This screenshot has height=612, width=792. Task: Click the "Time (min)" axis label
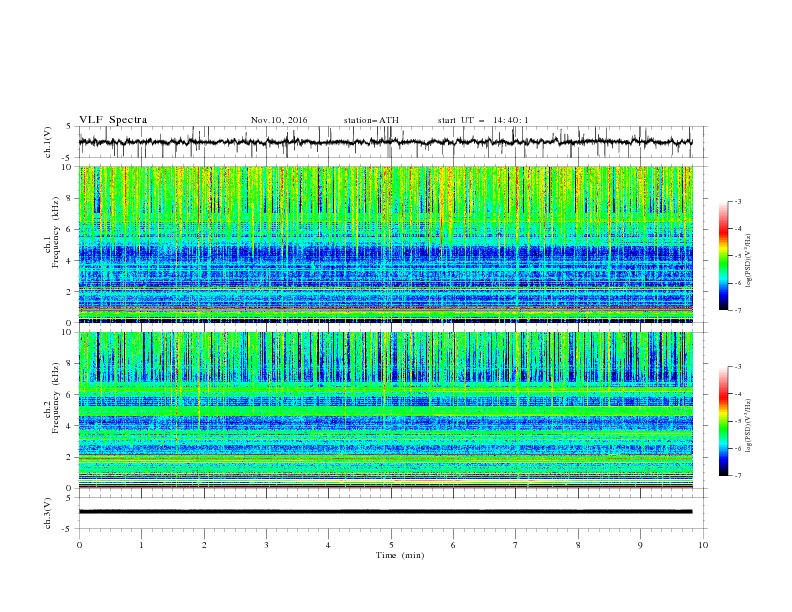click(400, 555)
